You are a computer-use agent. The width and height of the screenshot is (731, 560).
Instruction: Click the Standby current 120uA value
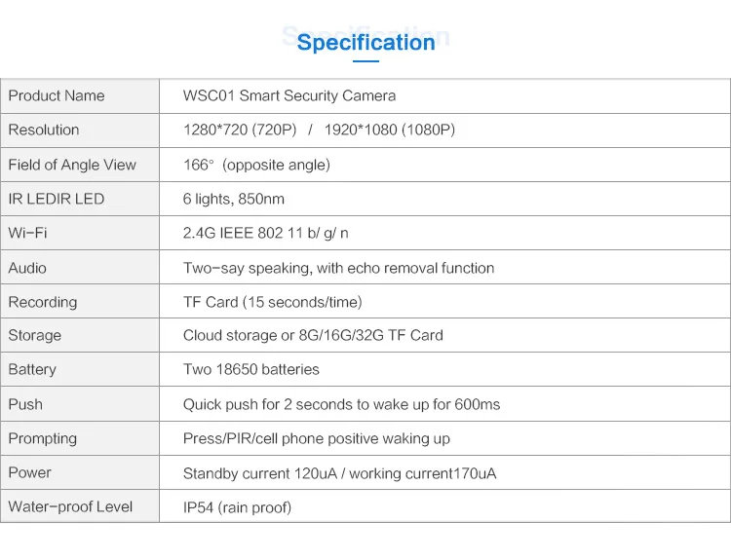(261, 473)
